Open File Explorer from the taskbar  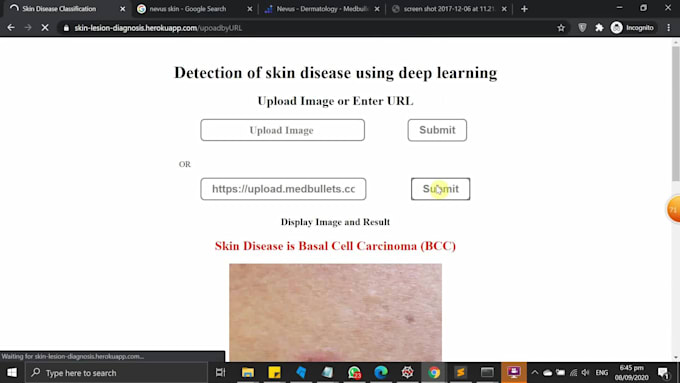pyautogui.click(x=248, y=373)
